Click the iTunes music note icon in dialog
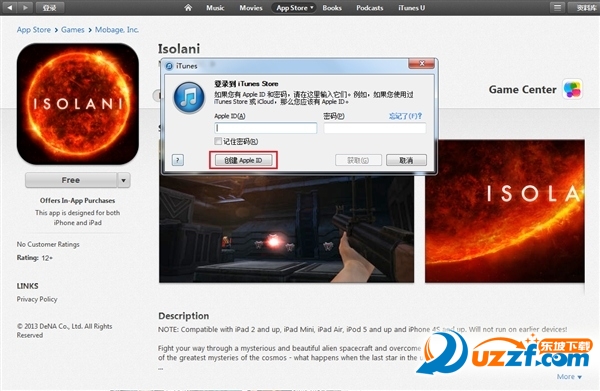The width and height of the screenshot is (600, 391). tap(189, 98)
